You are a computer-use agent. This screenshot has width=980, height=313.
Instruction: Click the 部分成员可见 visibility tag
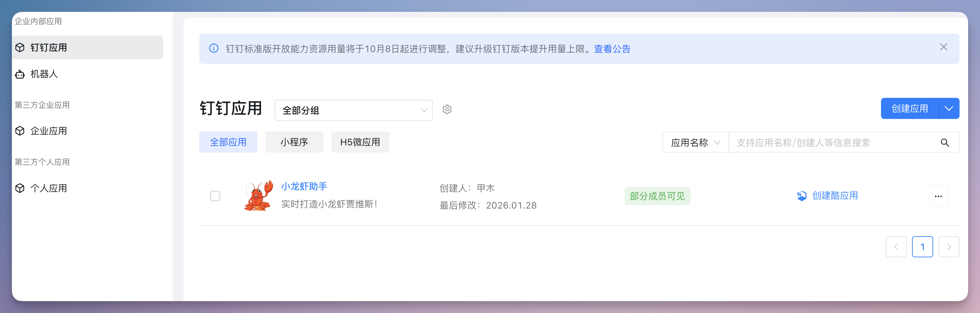point(657,196)
